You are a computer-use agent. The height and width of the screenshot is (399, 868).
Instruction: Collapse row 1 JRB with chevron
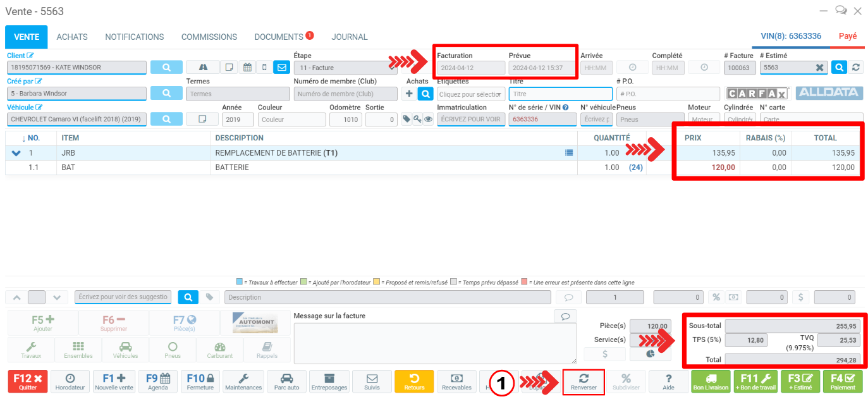(16, 153)
